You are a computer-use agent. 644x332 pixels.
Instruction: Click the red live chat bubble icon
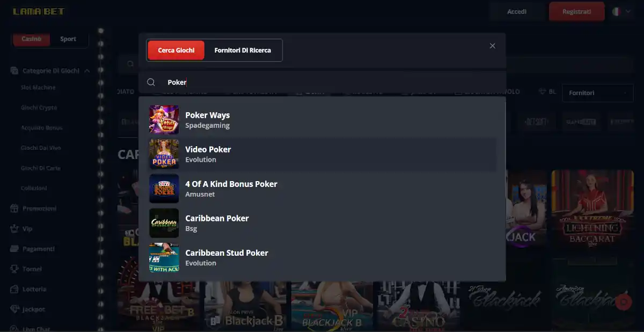click(x=623, y=302)
